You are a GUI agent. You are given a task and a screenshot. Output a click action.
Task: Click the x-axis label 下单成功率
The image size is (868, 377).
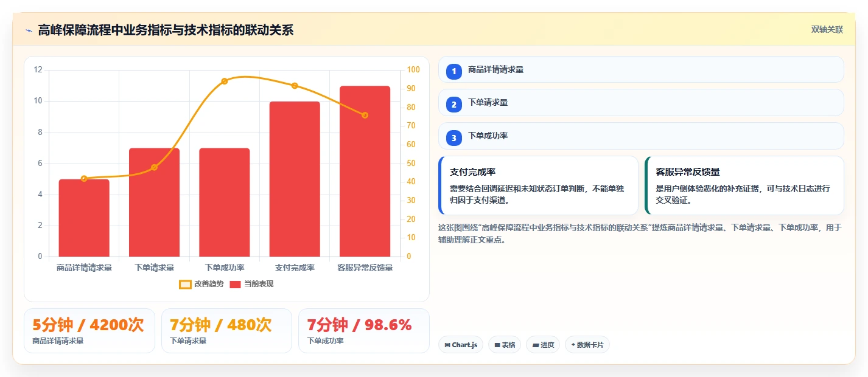coord(225,268)
